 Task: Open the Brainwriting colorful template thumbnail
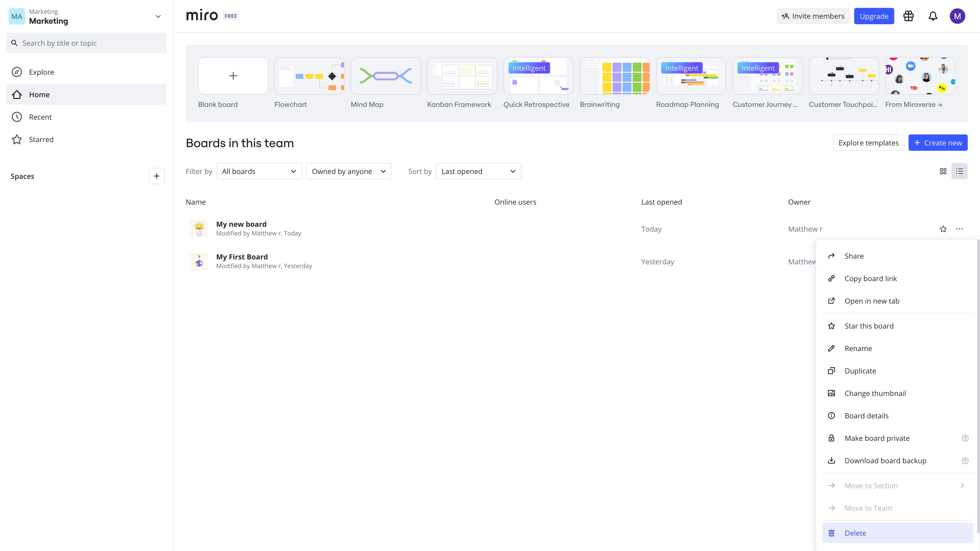point(615,76)
